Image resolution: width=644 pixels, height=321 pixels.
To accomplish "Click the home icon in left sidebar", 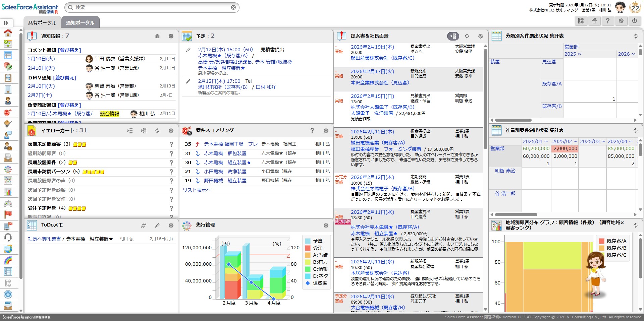I will coord(8,33).
